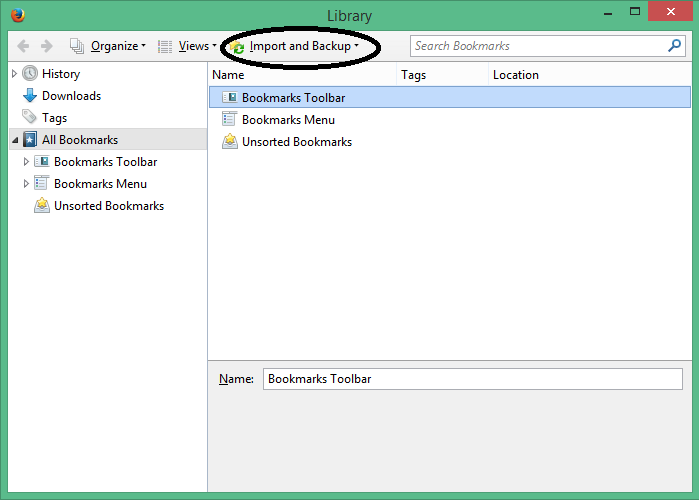
Task: Sort by the Name column header
Action: pos(303,75)
